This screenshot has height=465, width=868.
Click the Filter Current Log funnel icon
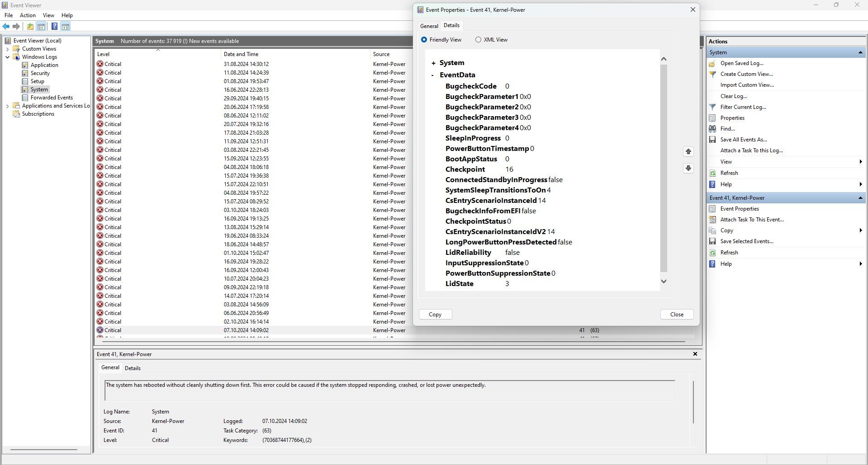[x=712, y=107]
